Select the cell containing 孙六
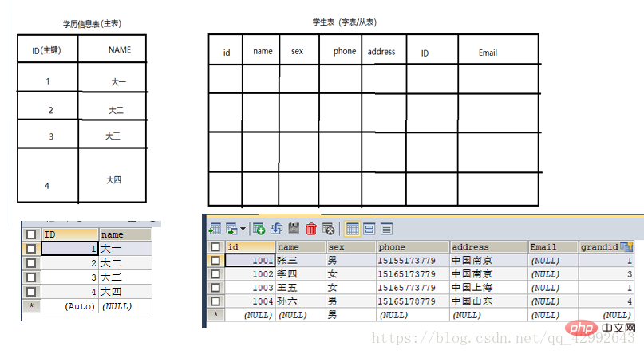Screen dimensions: 644x354 301,301
